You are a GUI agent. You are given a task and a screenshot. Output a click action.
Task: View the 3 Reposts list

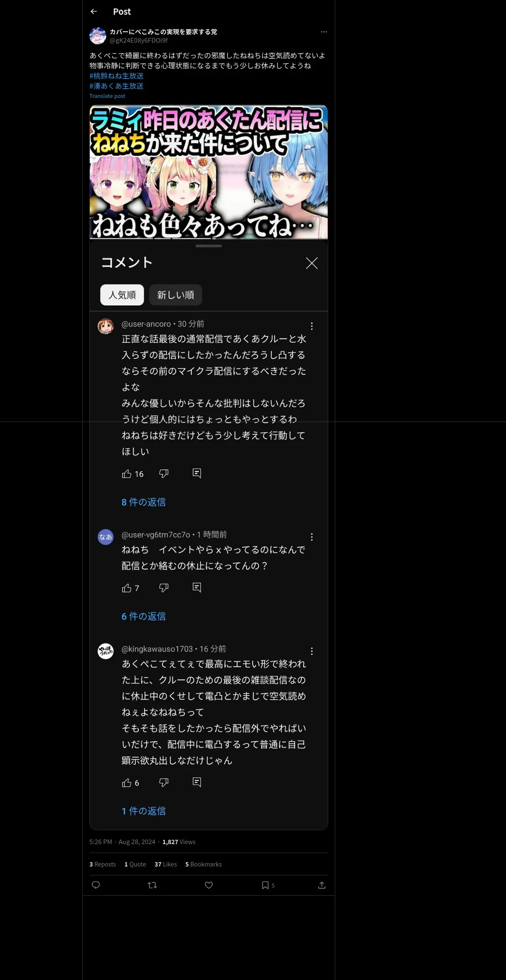coord(102,864)
